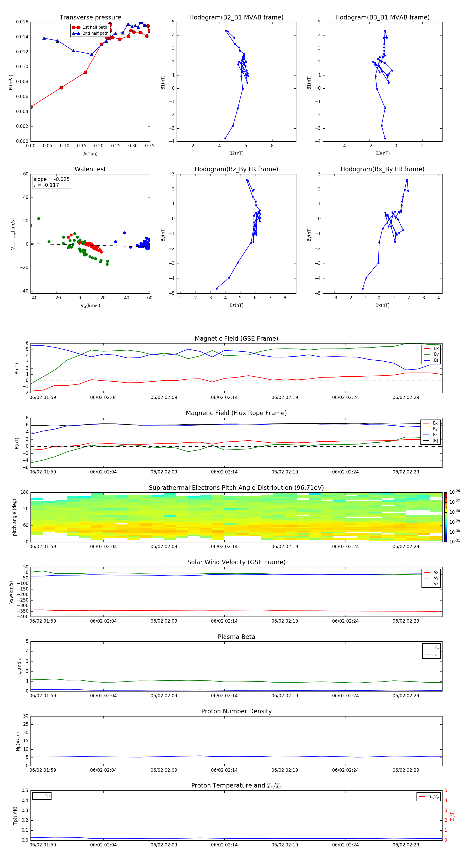Click the Vsw(km/s) y-axis label

[x=11, y=592]
